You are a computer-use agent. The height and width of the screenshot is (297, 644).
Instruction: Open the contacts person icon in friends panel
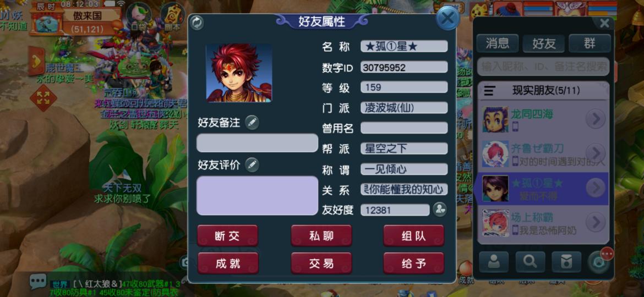coord(494,262)
